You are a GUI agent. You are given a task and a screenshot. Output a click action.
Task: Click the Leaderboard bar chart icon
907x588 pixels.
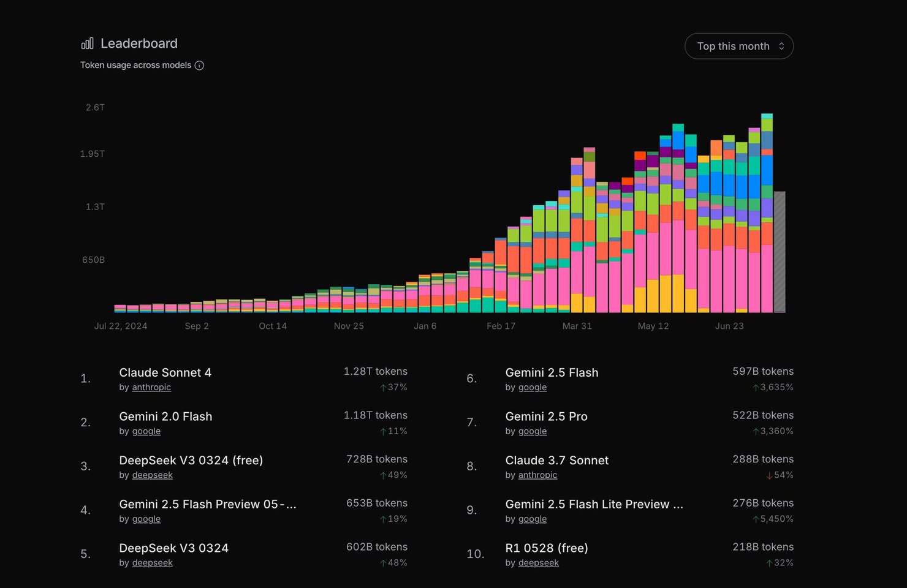pos(87,43)
